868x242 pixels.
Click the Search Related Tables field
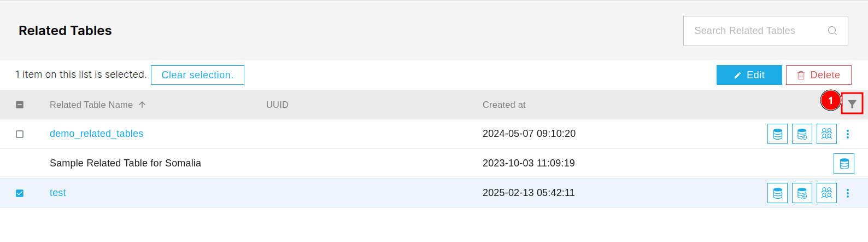pyautogui.click(x=766, y=31)
